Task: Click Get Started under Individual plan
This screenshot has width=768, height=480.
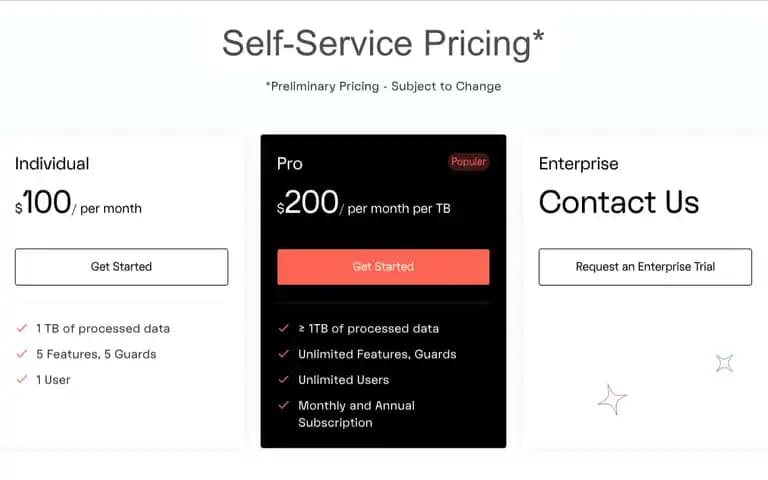Action: coord(121,267)
